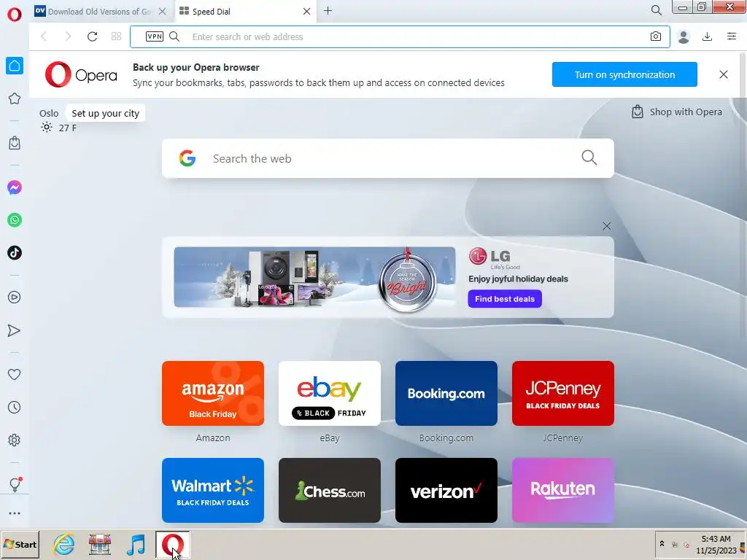Dismiss the Opera backup banner
Image resolution: width=747 pixels, height=560 pixels.
click(723, 74)
